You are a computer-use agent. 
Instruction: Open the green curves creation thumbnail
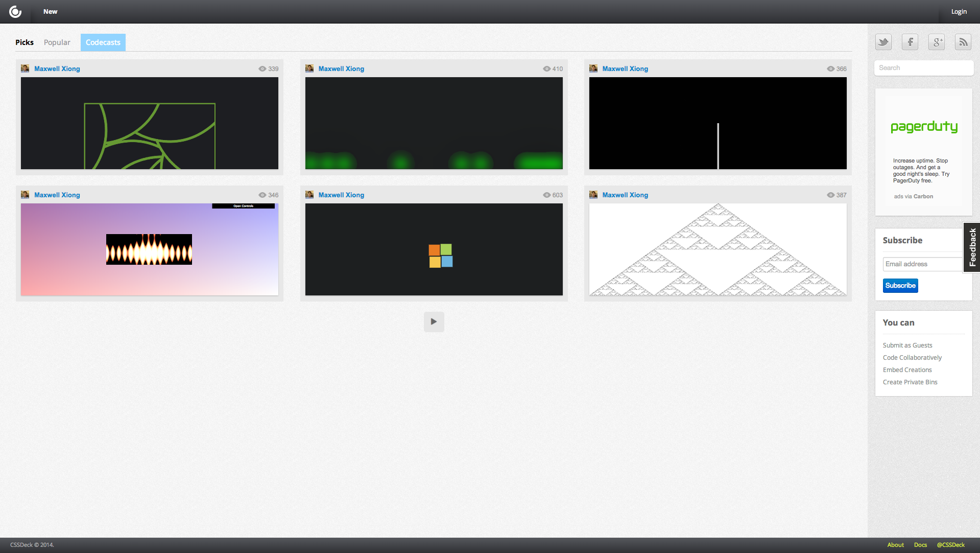coord(150,123)
